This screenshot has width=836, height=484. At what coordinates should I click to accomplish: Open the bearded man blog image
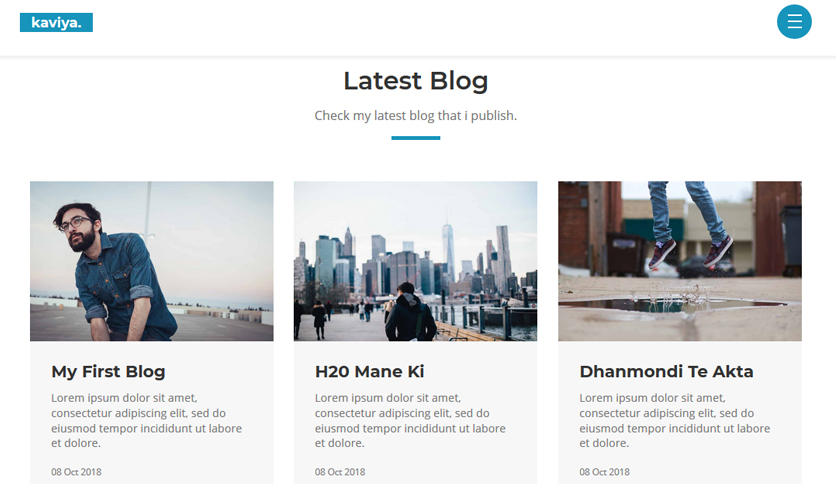(151, 261)
